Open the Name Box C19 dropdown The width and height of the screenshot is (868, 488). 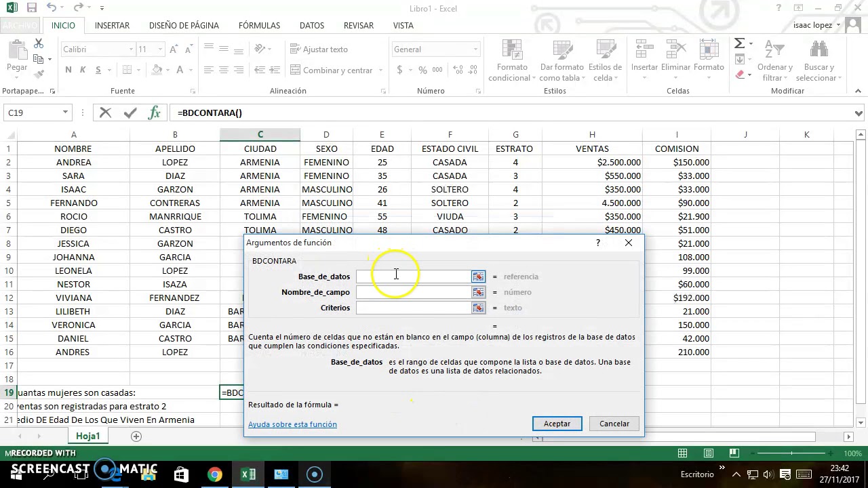(65, 113)
